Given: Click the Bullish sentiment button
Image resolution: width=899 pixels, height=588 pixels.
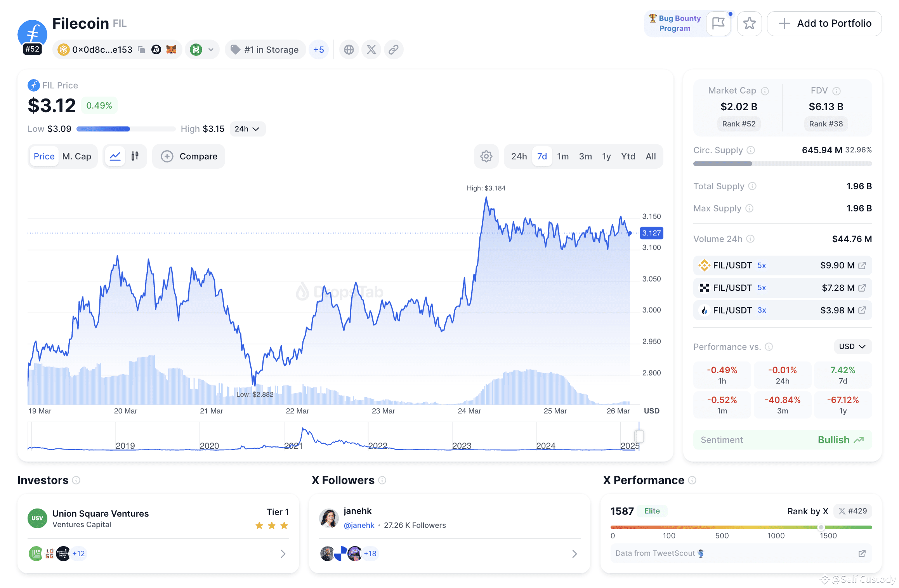Looking at the screenshot, I should pos(783,440).
